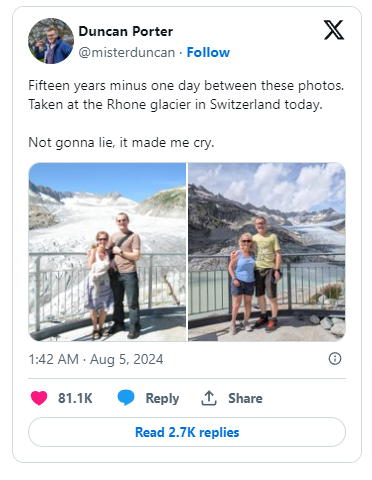
Task: Open the right recent glacier lake photo
Action: 267,252
